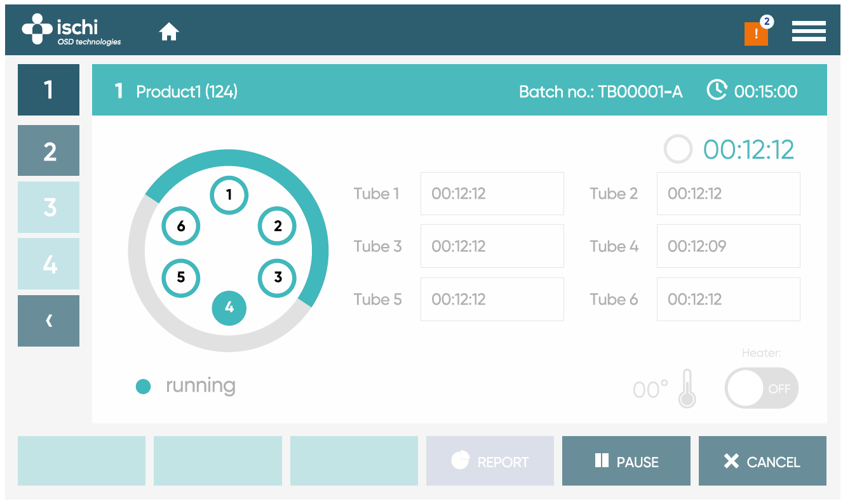The width and height of the screenshot is (843, 504).
Task: Pause the running test
Action: (x=626, y=461)
